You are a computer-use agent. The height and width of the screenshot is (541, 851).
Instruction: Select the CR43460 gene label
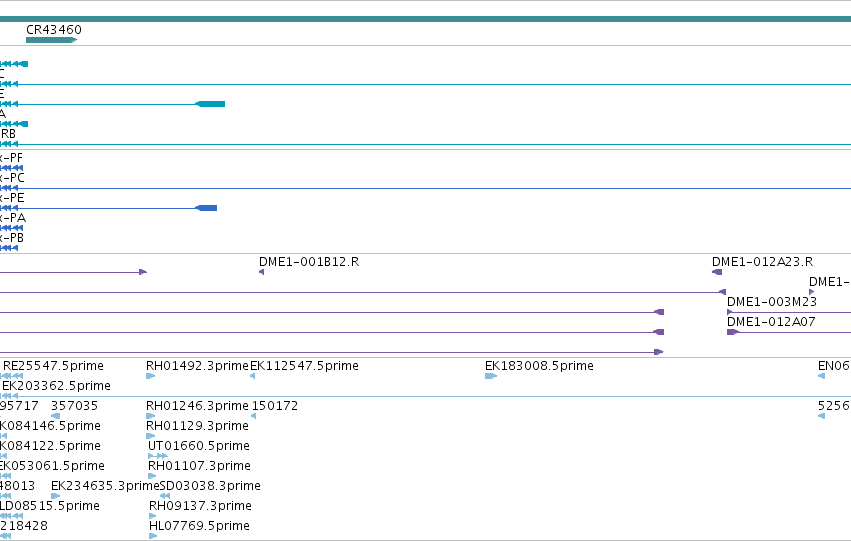tap(54, 30)
